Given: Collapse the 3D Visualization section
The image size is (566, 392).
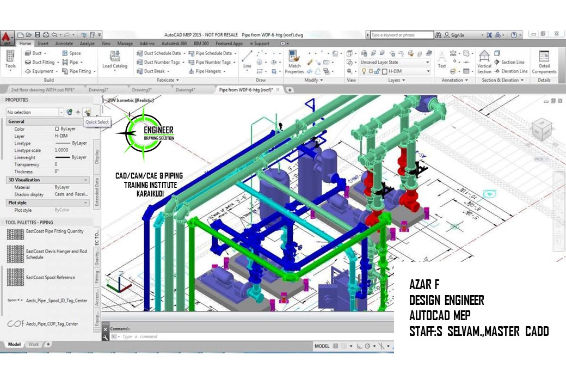Looking at the screenshot, I should click(86, 180).
